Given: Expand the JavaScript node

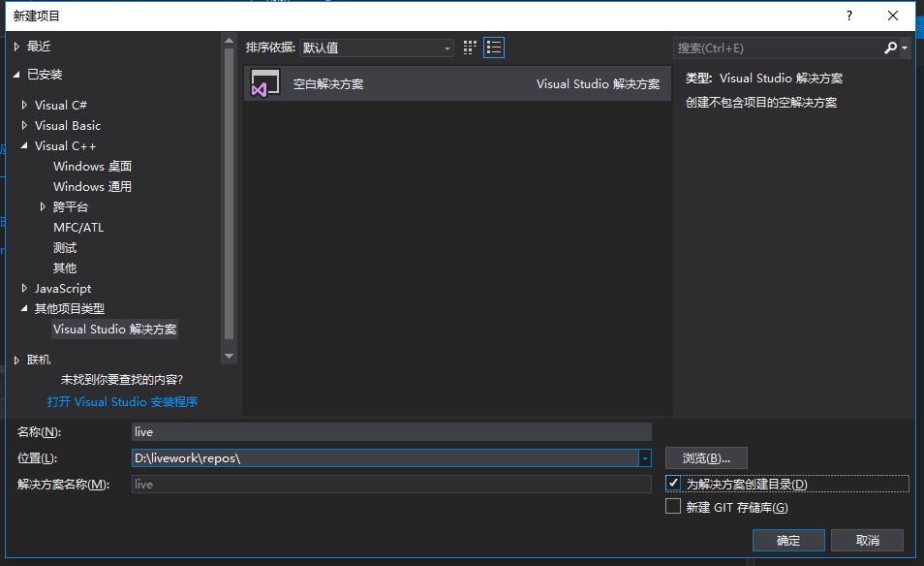Looking at the screenshot, I should click(x=24, y=288).
